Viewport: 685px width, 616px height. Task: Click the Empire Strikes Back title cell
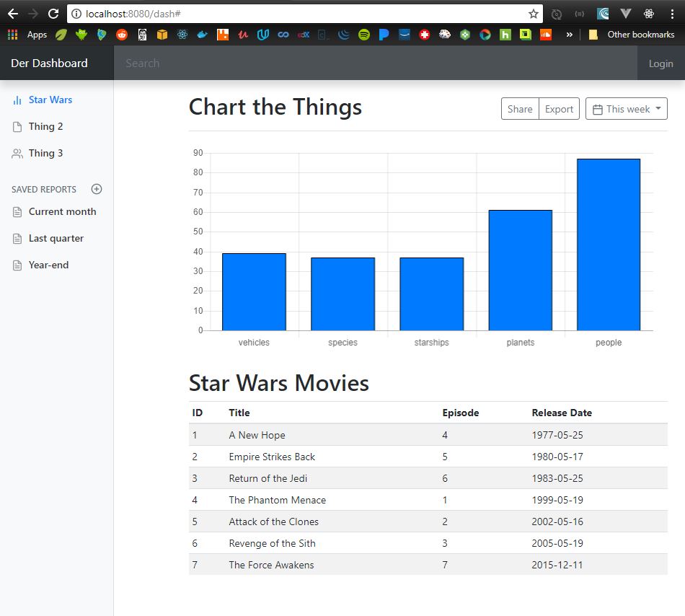point(272,457)
